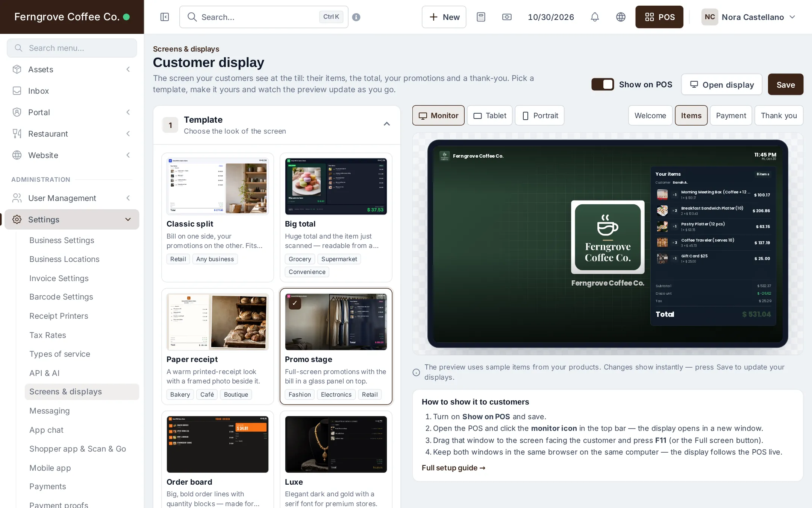The height and width of the screenshot is (508, 812).
Task: Click Open display button
Action: [721, 85]
